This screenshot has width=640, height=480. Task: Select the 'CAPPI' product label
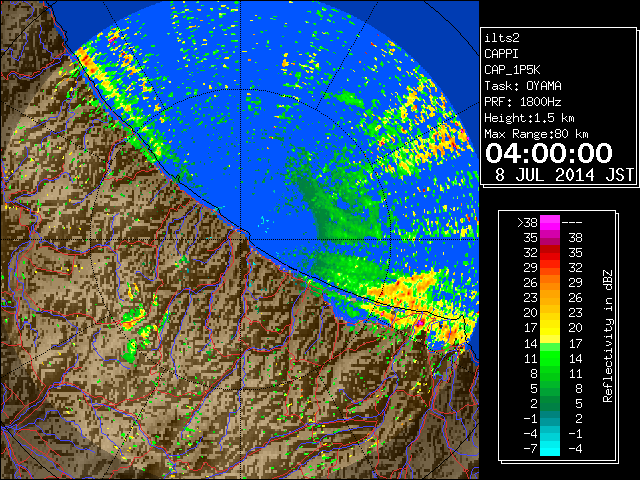[x=501, y=54]
